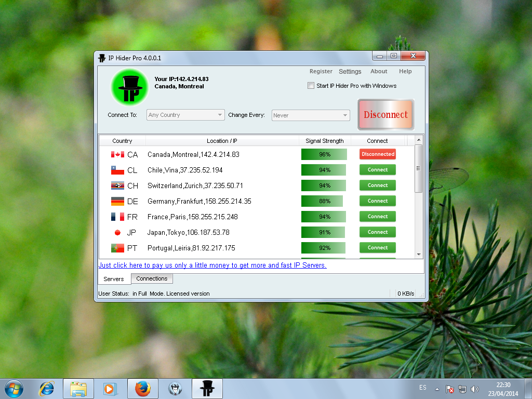Connect to the Switzerland Zurich server

pyautogui.click(x=378, y=185)
